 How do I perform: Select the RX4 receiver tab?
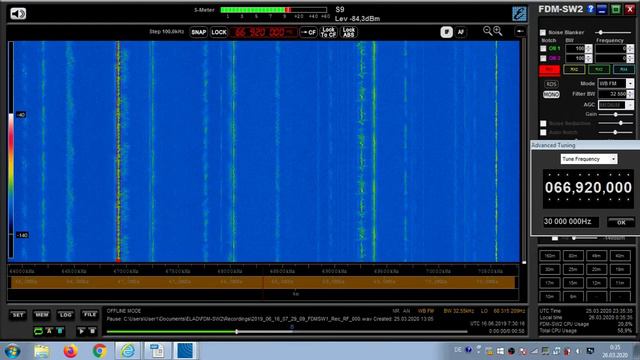click(x=624, y=69)
